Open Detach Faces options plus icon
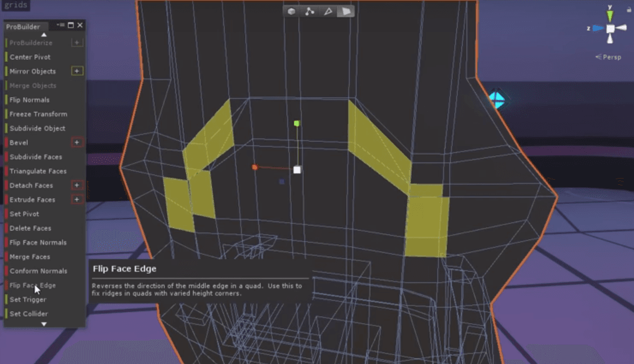Screen dimensions: 634x364 coord(77,185)
